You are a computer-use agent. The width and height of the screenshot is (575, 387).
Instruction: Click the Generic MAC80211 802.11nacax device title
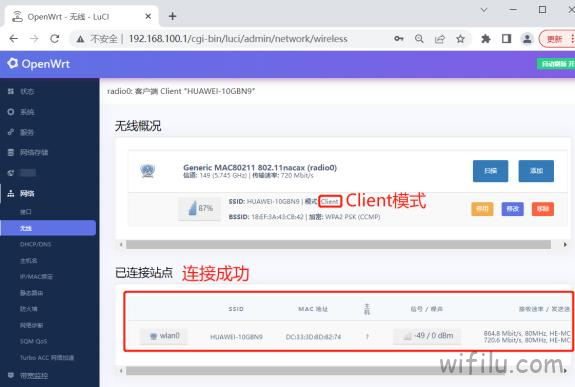pyautogui.click(x=260, y=168)
